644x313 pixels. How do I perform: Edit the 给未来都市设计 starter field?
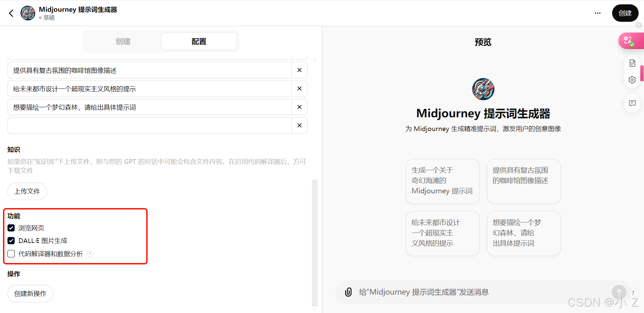pyautogui.click(x=150, y=89)
